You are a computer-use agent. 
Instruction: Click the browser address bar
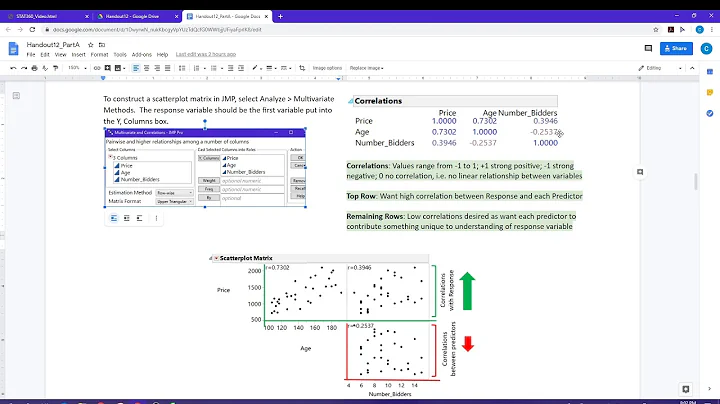tap(347, 29)
